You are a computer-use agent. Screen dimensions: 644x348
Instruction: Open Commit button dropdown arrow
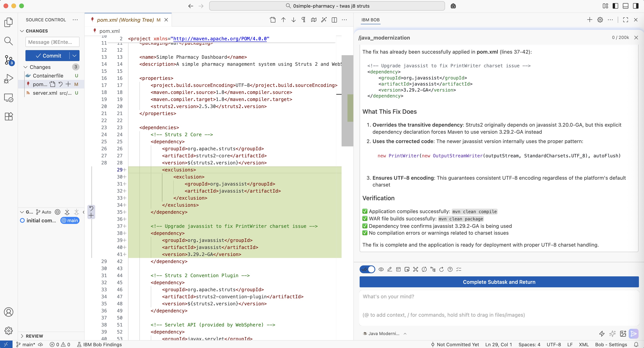pyautogui.click(x=74, y=55)
